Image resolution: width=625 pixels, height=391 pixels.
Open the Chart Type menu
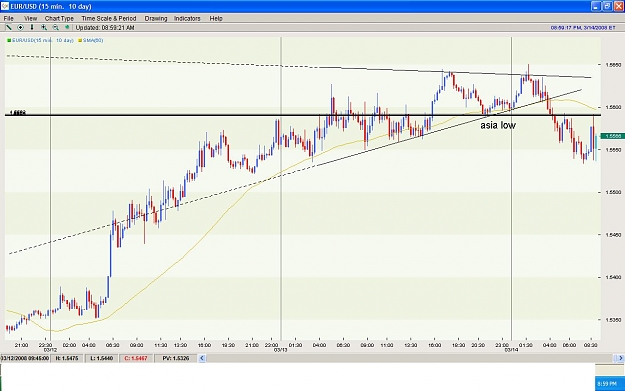(x=59, y=18)
